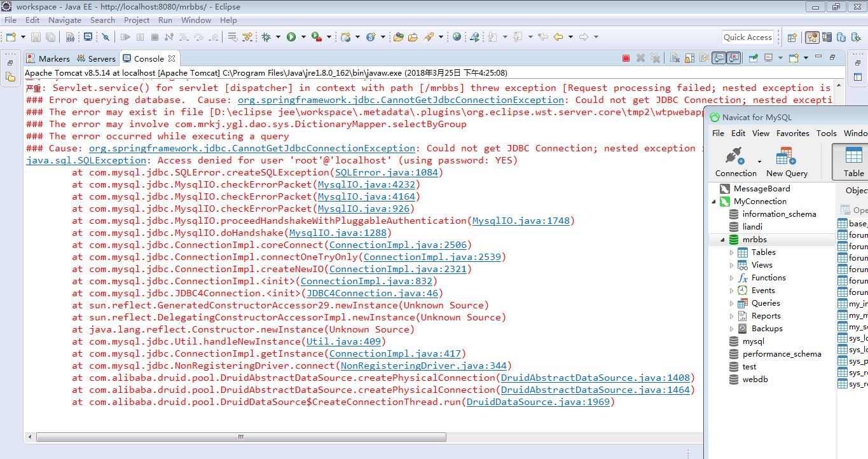Click the Open Type icon in toolbar
868x459 pixels.
[x=398, y=37]
